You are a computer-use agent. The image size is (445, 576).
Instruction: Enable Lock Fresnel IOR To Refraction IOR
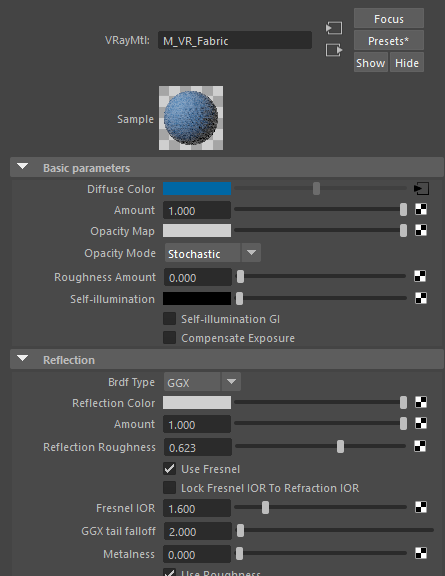169,488
